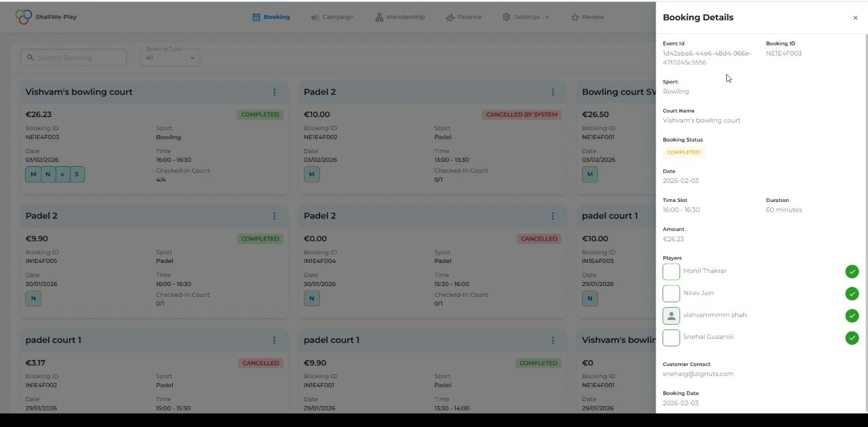Open options for padel court 1 €9.90 card

553,340
